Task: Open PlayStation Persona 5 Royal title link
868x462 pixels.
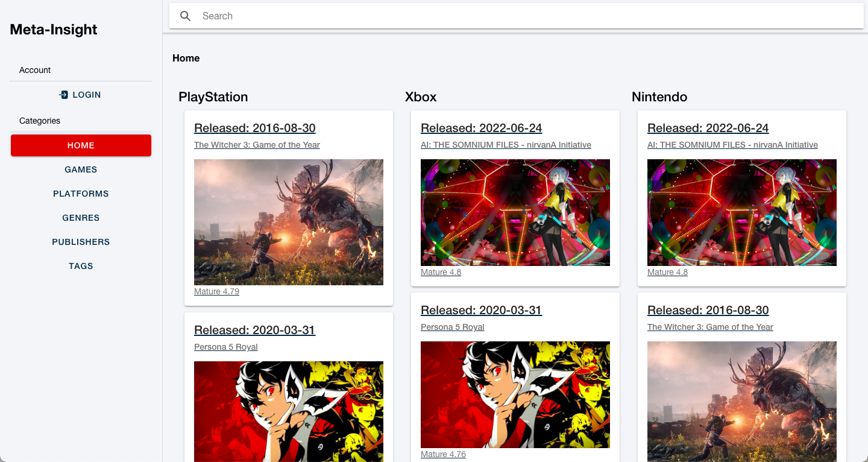Action: pyautogui.click(x=226, y=347)
